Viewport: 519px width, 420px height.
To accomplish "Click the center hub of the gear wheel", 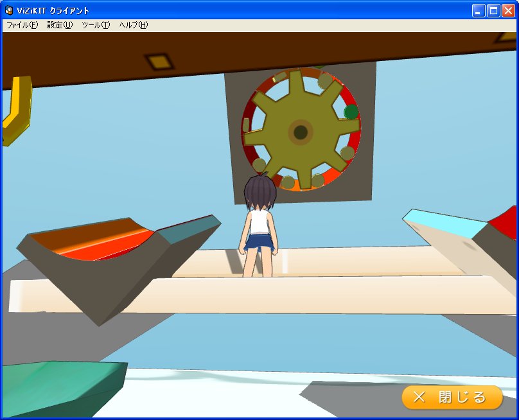I will [x=301, y=132].
